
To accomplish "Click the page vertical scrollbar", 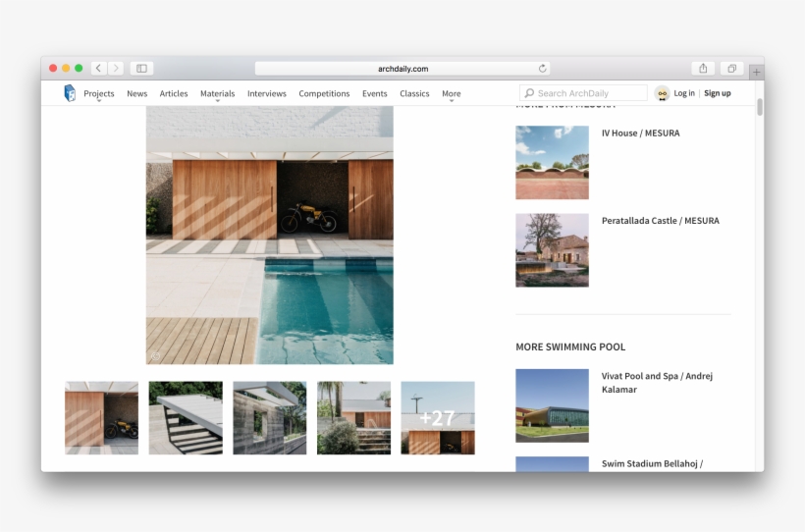I will pos(759,106).
